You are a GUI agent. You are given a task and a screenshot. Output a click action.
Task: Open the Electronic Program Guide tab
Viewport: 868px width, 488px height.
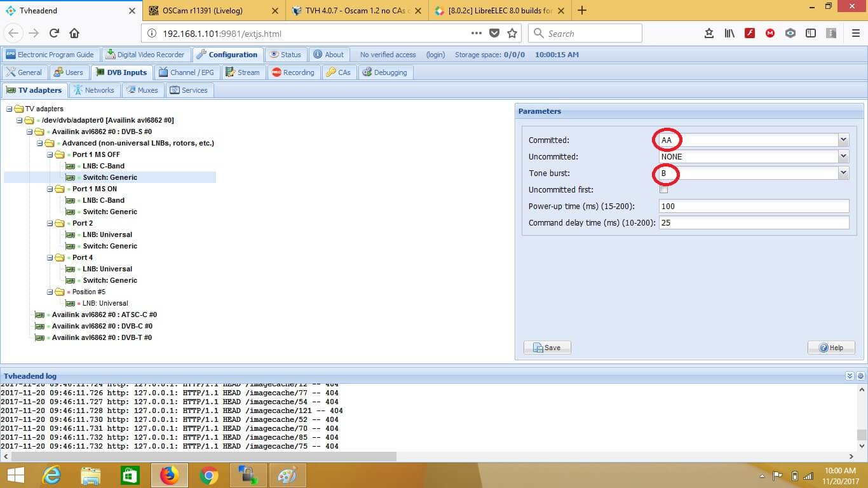pos(50,55)
